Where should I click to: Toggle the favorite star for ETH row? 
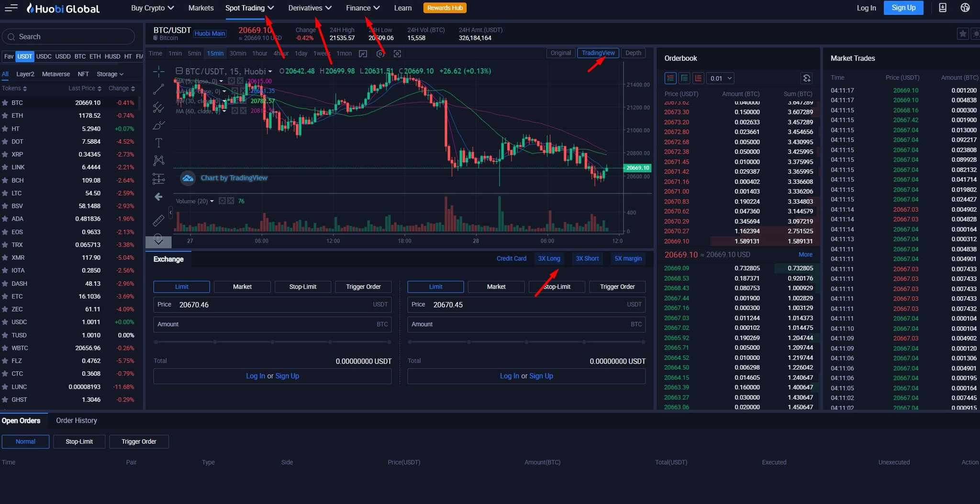tap(5, 116)
